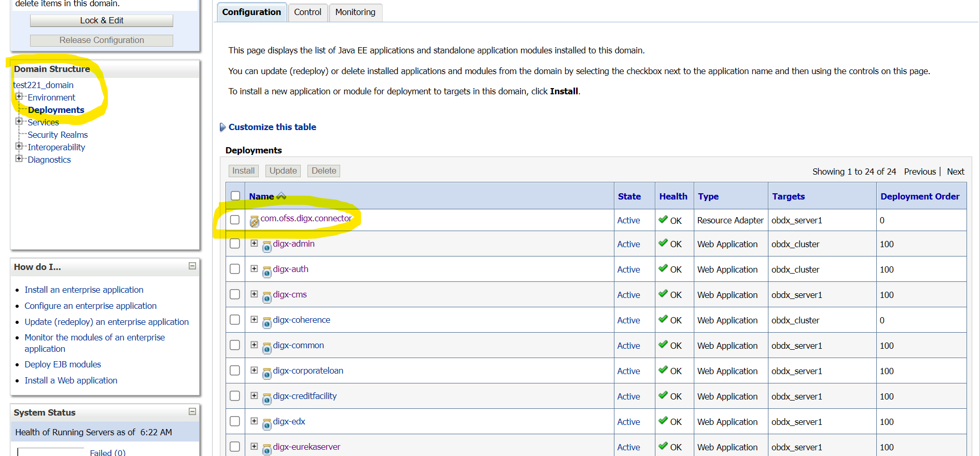Click the digx-eurekaserver application icon
Image resolution: width=980 pixels, height=456 pixels.
pos(267,450)
